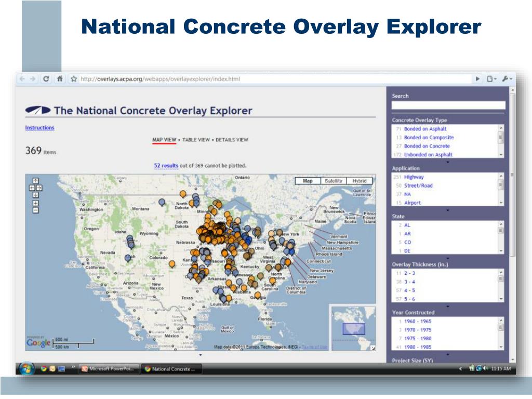Switch map to Map mode
Image resolution: width=532 pixels, height=399 pixels.
308,181
